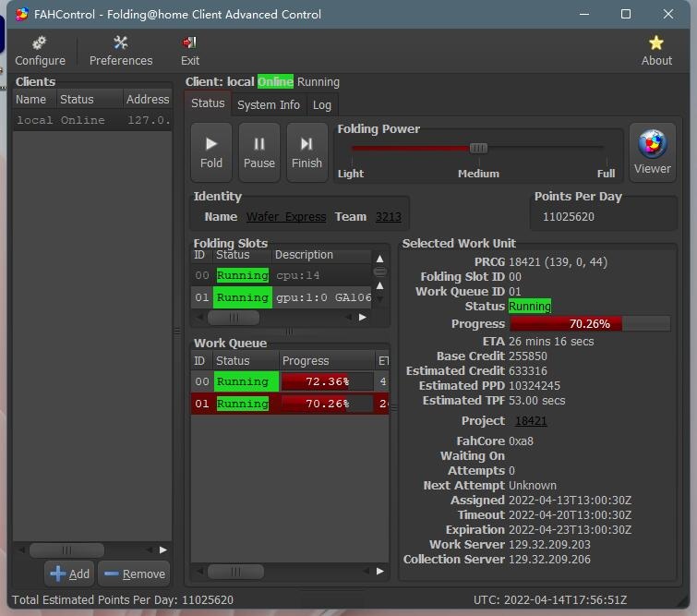This screenshot has height=616, width=697.
Task: Click the Folding Power slider handle
Action: [x=478, y=148]
